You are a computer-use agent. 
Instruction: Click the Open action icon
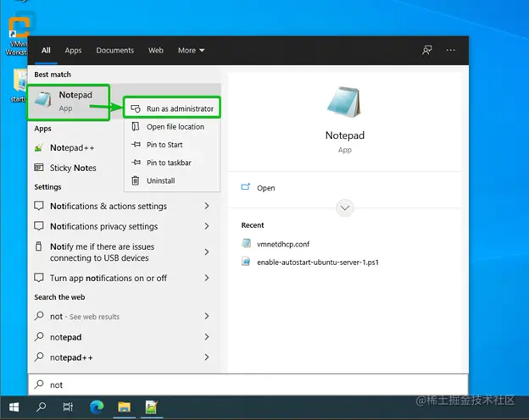coord(246,187)
